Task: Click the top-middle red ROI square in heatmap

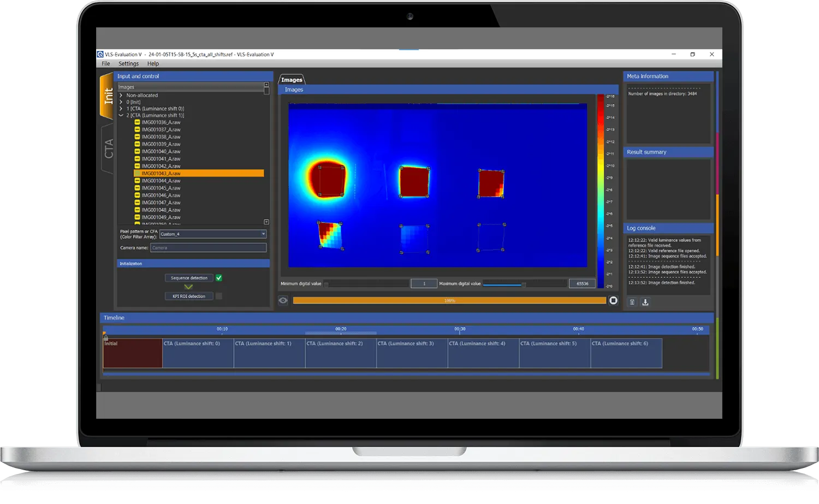Action: click(x=414, y=182)
